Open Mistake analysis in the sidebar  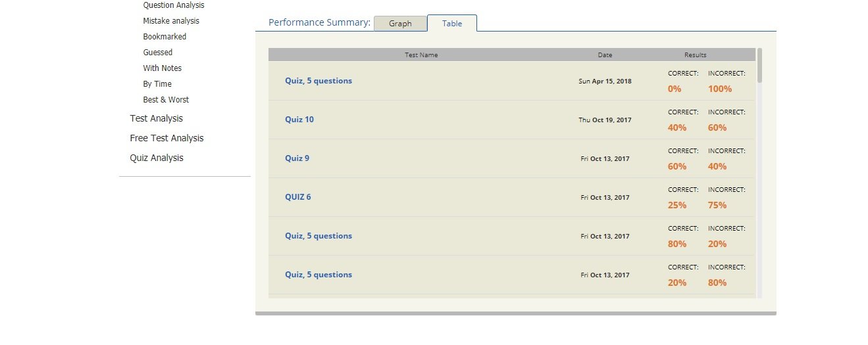tap(171, 21)
